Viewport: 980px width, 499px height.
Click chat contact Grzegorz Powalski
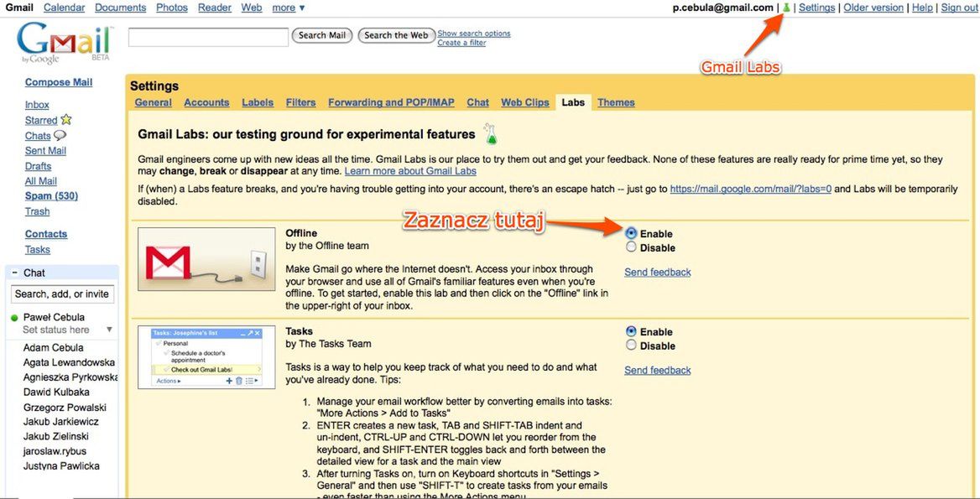[65, 408]
